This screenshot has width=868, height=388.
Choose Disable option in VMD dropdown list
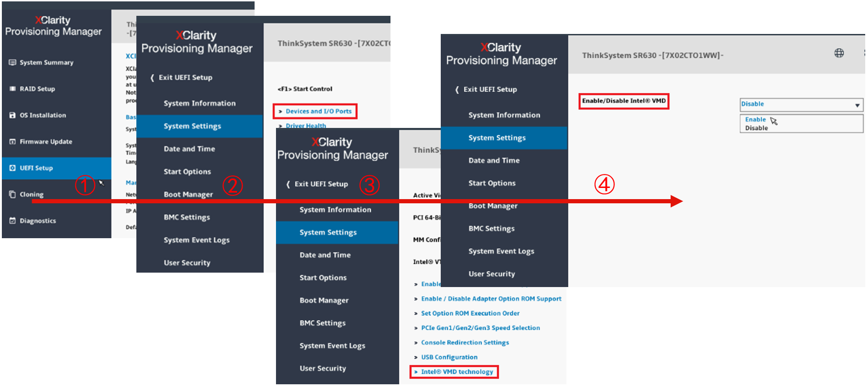point(756,128)
